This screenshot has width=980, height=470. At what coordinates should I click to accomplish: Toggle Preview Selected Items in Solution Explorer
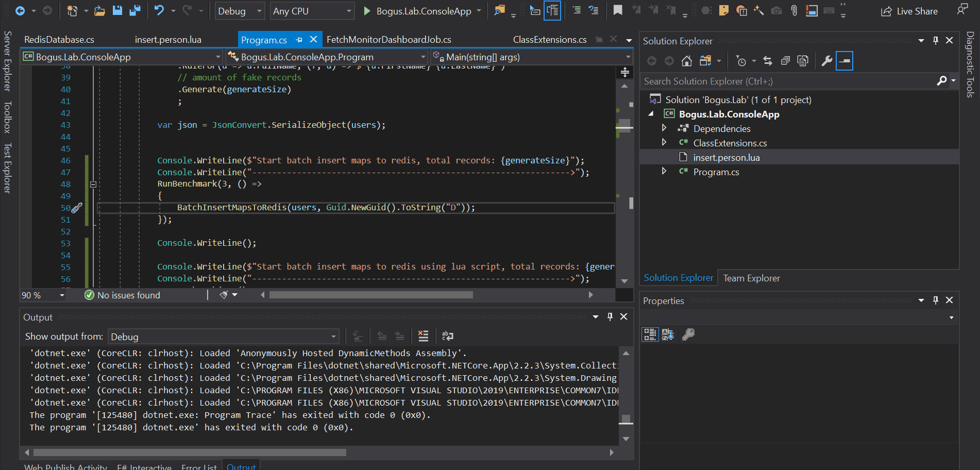844,61
